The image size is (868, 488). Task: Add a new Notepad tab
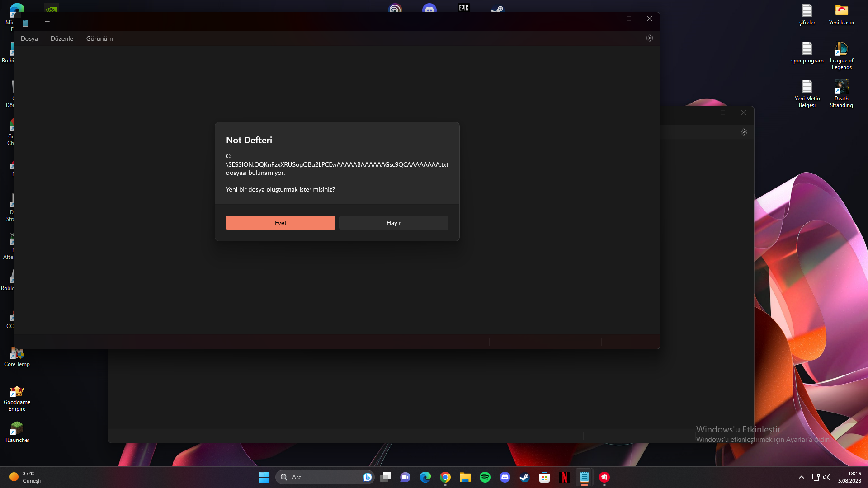pos(47,21)
